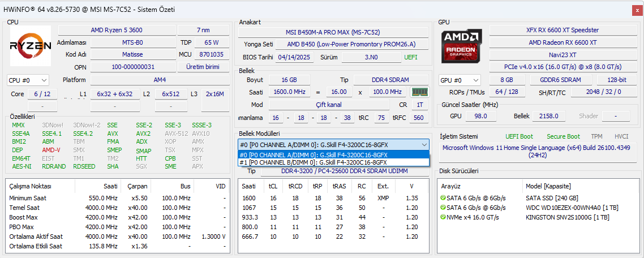This screenshot has width=644, height=258.
Task: Open the GPU #0 selector dropdown
Action: point(460,80)
